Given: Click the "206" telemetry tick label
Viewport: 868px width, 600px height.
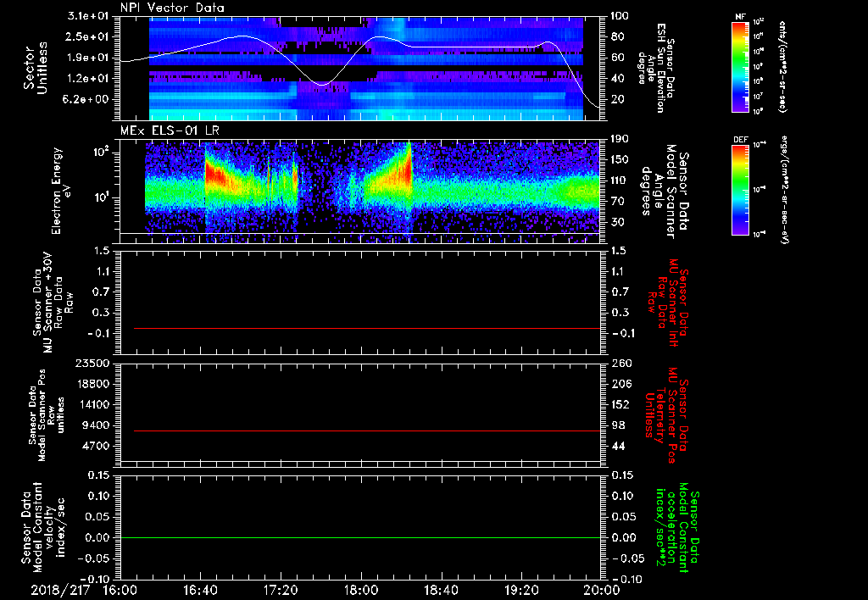Looking at the screenshot, I should 620,384.
